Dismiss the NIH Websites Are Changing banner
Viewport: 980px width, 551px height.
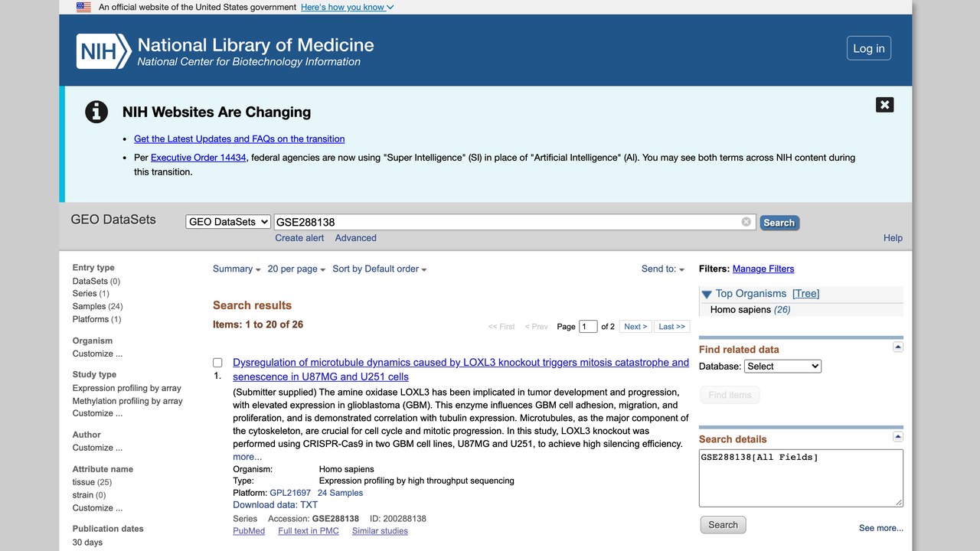tap(884, 105)
